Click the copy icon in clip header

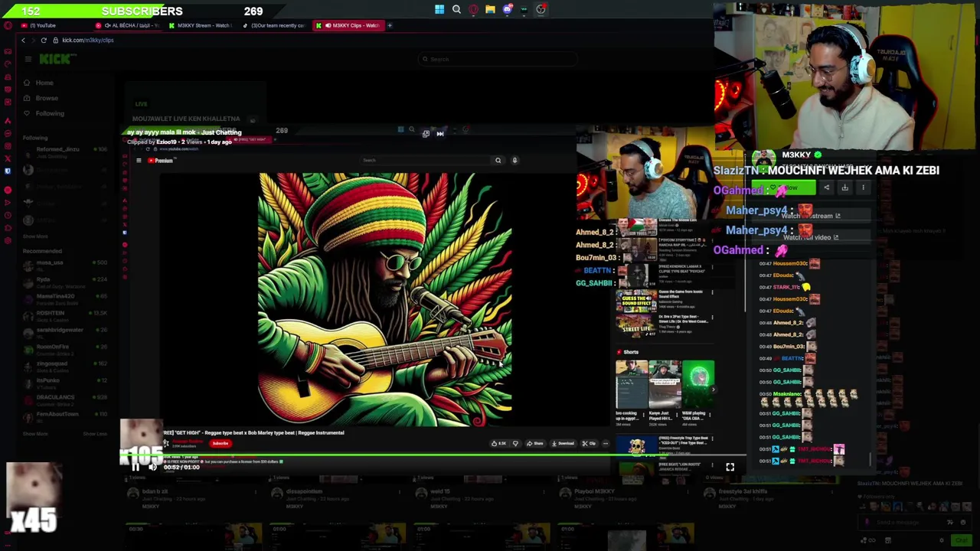(x=426, y=133)
